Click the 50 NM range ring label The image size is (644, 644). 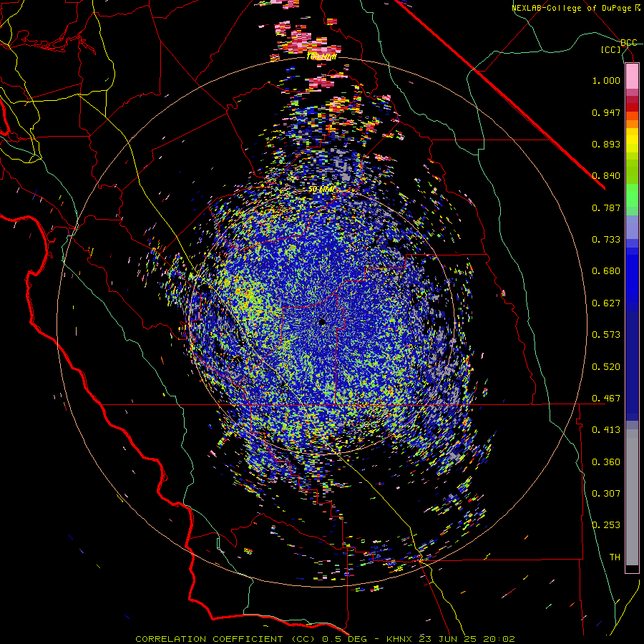tap(321, 190)
